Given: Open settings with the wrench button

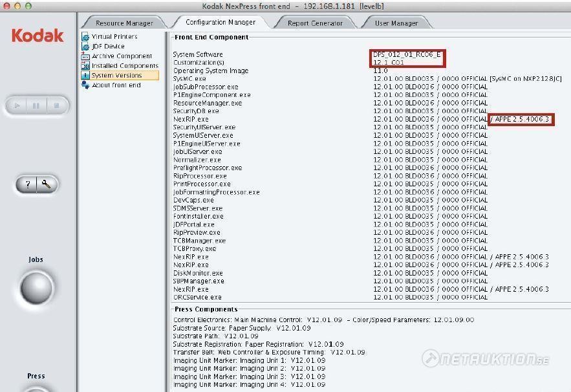Looking at the screenshot, I should click(x=47, y=184).
